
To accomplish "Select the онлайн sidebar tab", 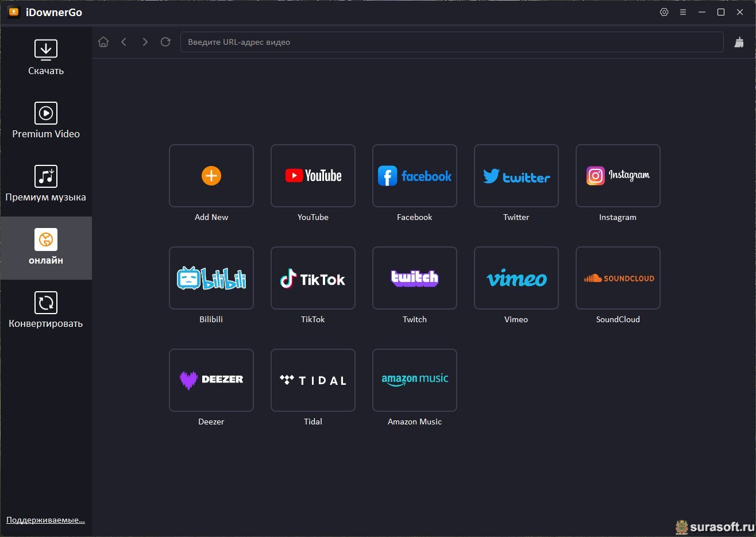I will tap(46, 248).
